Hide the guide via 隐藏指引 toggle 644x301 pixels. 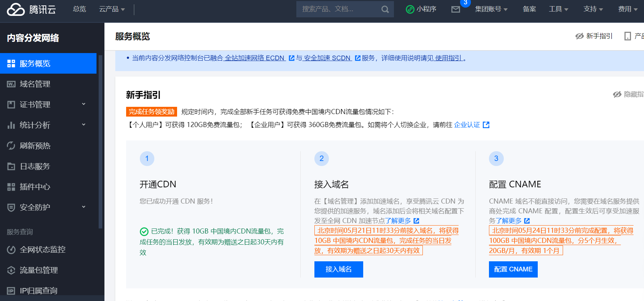(628, 94)
